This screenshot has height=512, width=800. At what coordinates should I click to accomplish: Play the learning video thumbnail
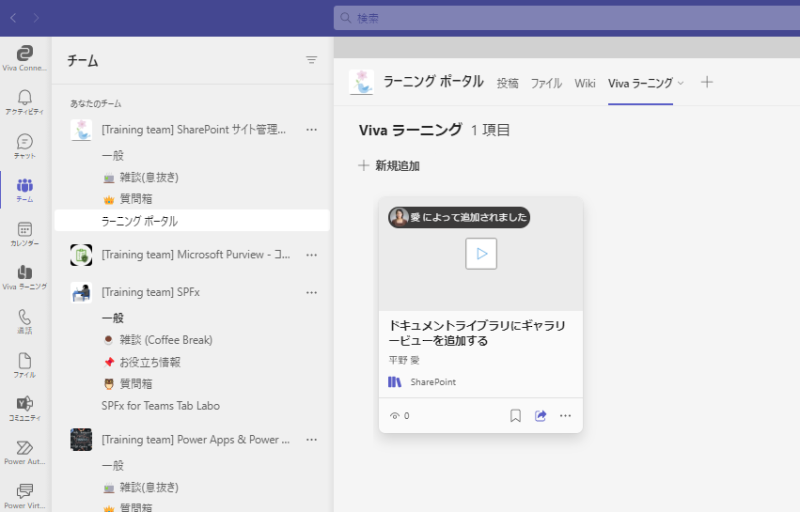click(481, 253)
